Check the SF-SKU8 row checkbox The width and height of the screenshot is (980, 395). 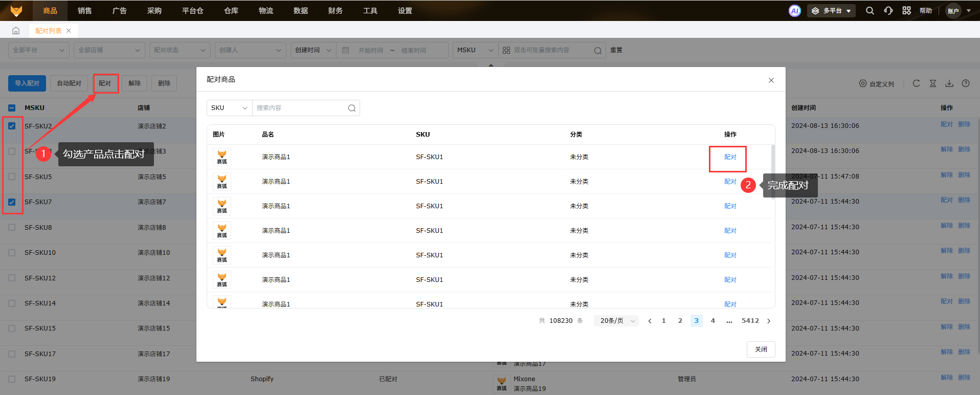(x=12, y=227)
